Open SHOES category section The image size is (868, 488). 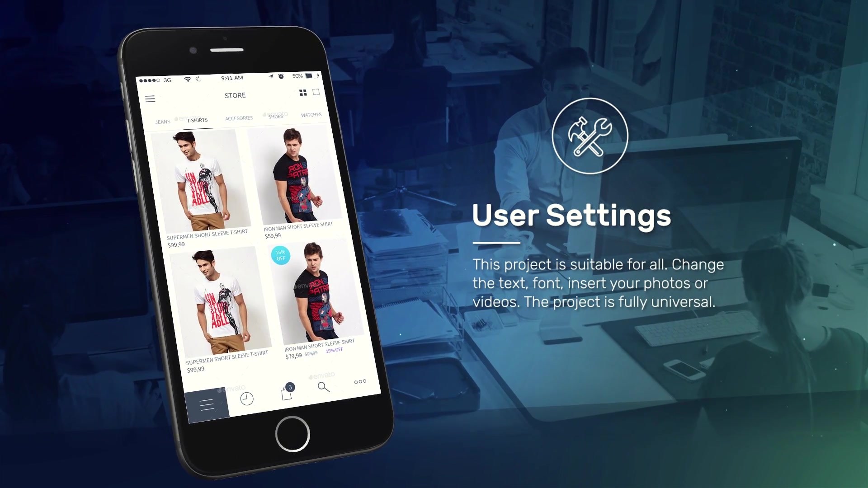pyautogui.click(x=275, y=117)
